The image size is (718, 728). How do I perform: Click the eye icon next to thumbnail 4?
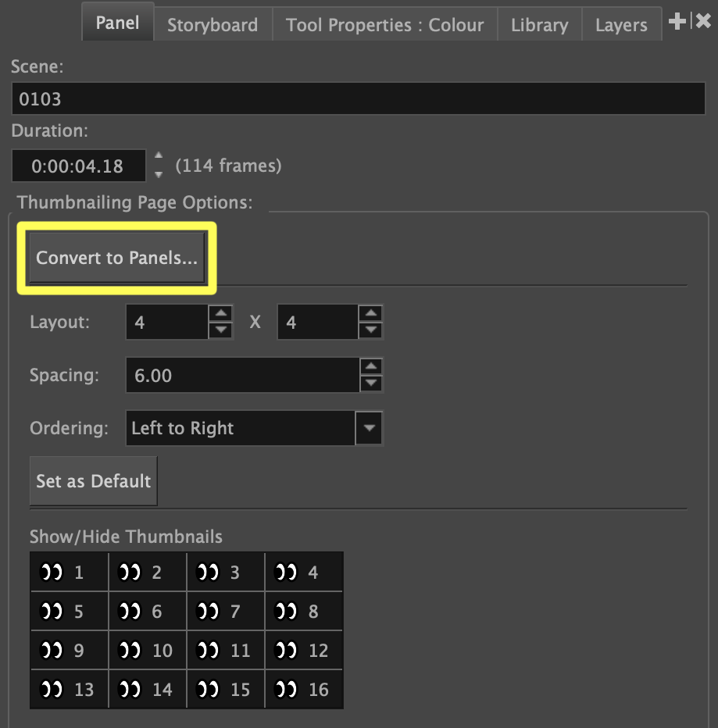tap(285, 571)
